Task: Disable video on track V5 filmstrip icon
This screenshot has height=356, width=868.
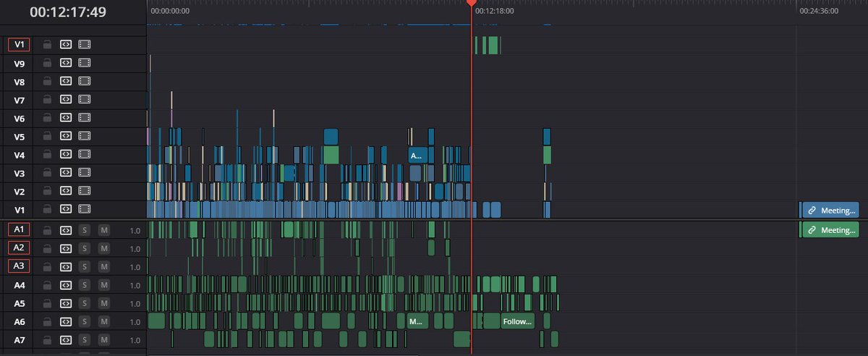Action: (85, 136)
